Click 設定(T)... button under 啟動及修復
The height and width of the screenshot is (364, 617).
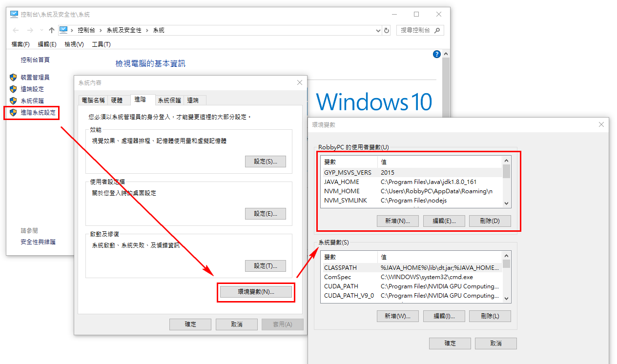point(266,266)
